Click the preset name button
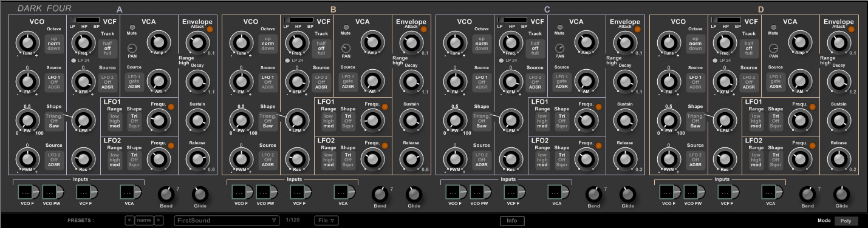868x228 pixels. point(144,220)
